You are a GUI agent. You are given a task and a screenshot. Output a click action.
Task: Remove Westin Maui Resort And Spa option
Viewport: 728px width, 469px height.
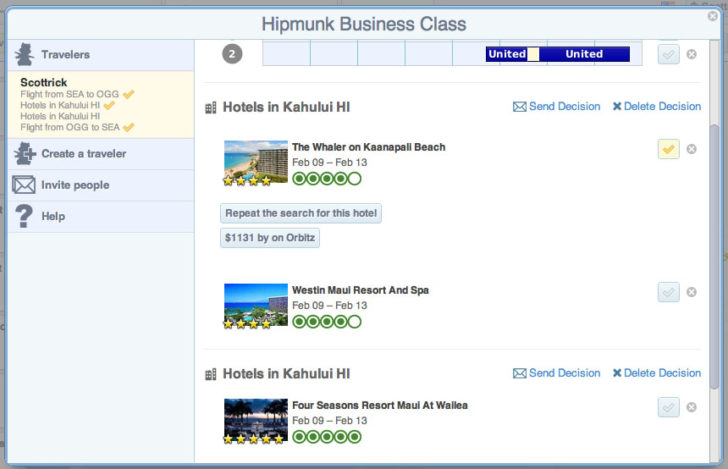[x=691, y=292]
